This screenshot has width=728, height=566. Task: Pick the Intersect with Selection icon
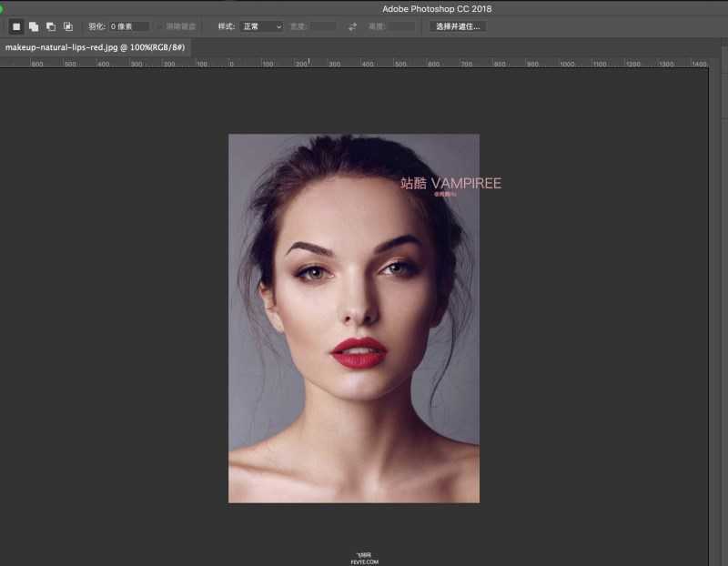tap(67, 26)
